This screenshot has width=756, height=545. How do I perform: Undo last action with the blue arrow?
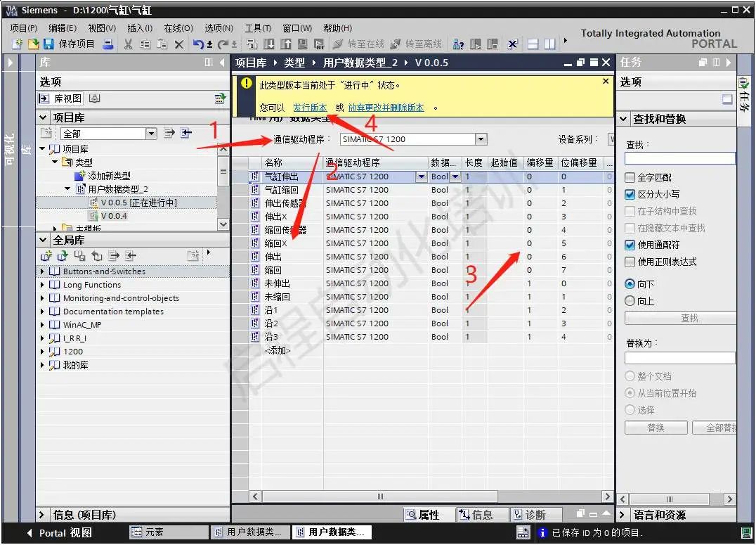coord(197,44)
